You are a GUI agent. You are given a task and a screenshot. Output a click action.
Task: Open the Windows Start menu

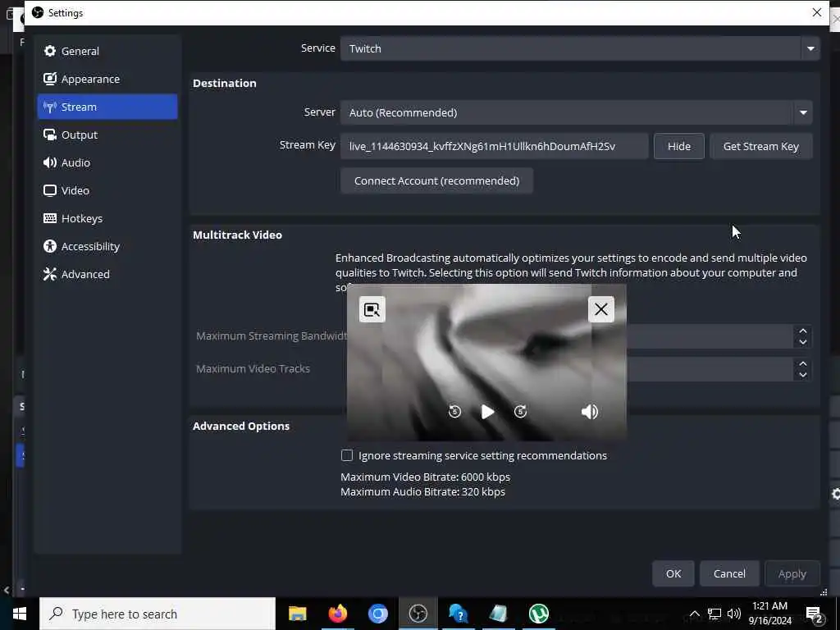[20, 614]
